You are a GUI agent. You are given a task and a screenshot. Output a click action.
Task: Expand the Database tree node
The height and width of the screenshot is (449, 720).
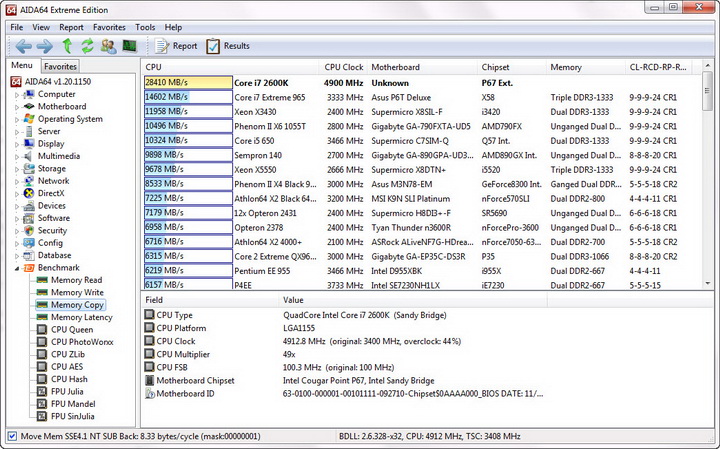[x=17, y=256]
